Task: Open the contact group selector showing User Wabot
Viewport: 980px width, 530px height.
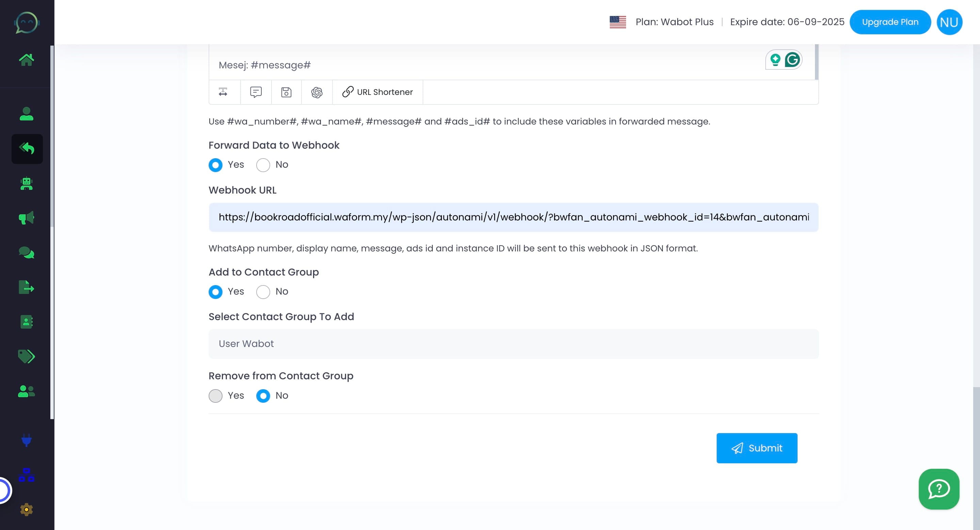Action: 513,343
